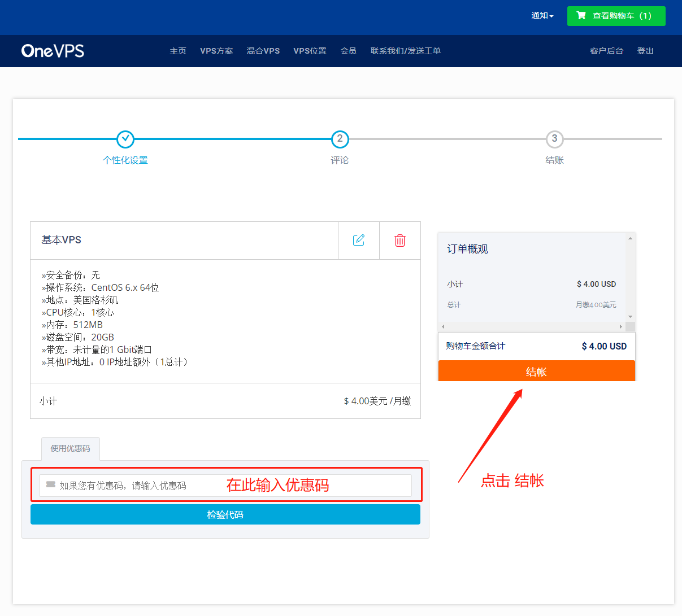Image resolution: width=682 pixels, height=616 pixels.
Task: Open the 主页 menu item
Action: click(178, 51)
